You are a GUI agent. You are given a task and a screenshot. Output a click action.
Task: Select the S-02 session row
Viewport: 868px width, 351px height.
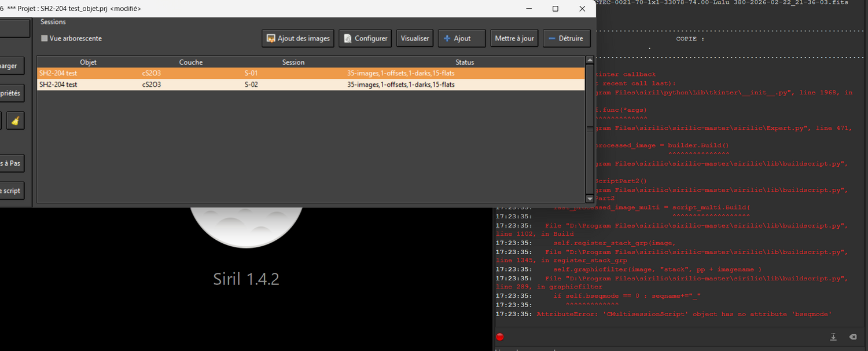[311, 85]
